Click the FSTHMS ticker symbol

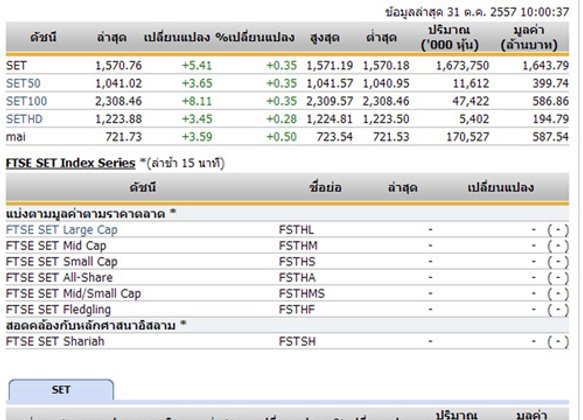click(302, 294)
